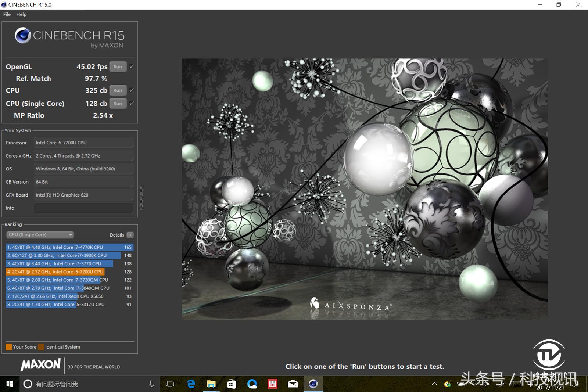Click the Cinebench logo sphere icon
This screenshot has height=392, width=588.
tap(23, 36)
